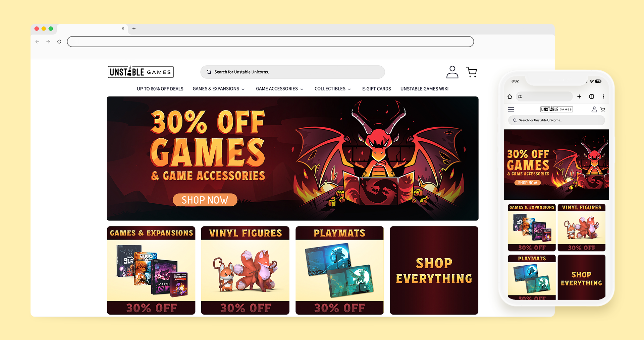Image resolution: width=644 pixels, height=340 pixels.
Task: Reload the page with browser refresh icon
Action: [x=59, y=42]
